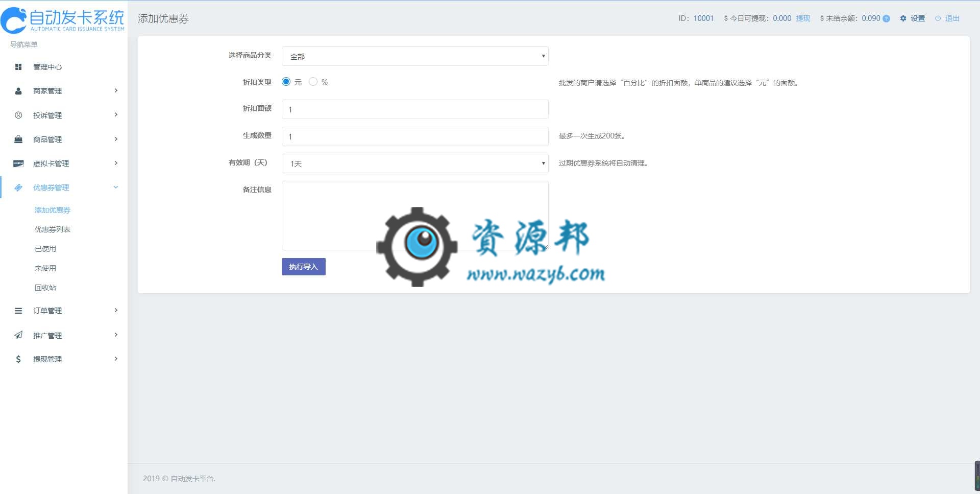Open 未使用 submenu item
This screenshot has width=980, height=494.
click(45, 268)
